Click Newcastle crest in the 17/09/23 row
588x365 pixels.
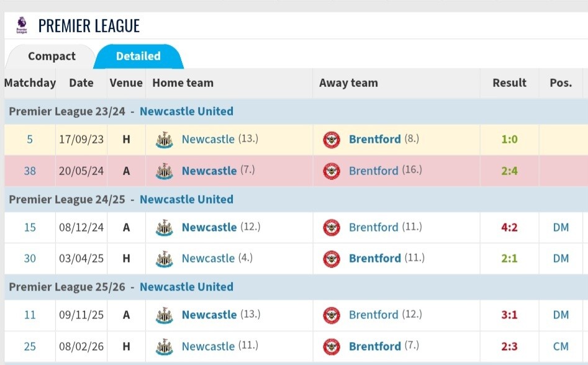point(165,140)
